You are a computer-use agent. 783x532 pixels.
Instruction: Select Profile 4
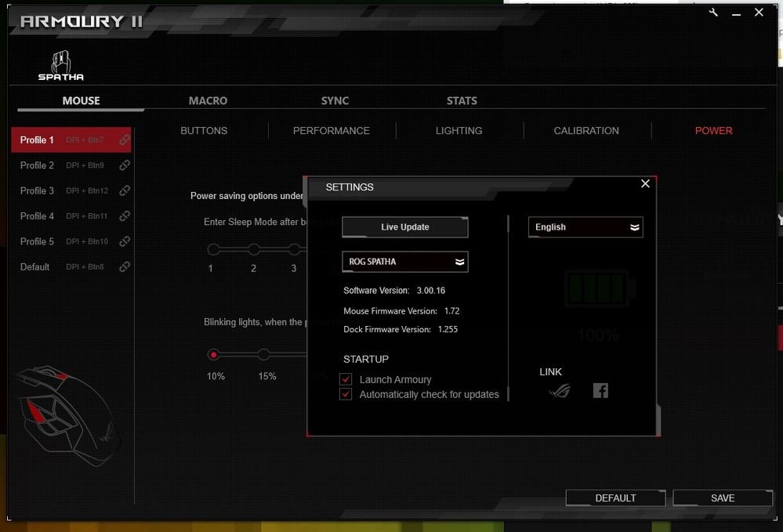37,216
